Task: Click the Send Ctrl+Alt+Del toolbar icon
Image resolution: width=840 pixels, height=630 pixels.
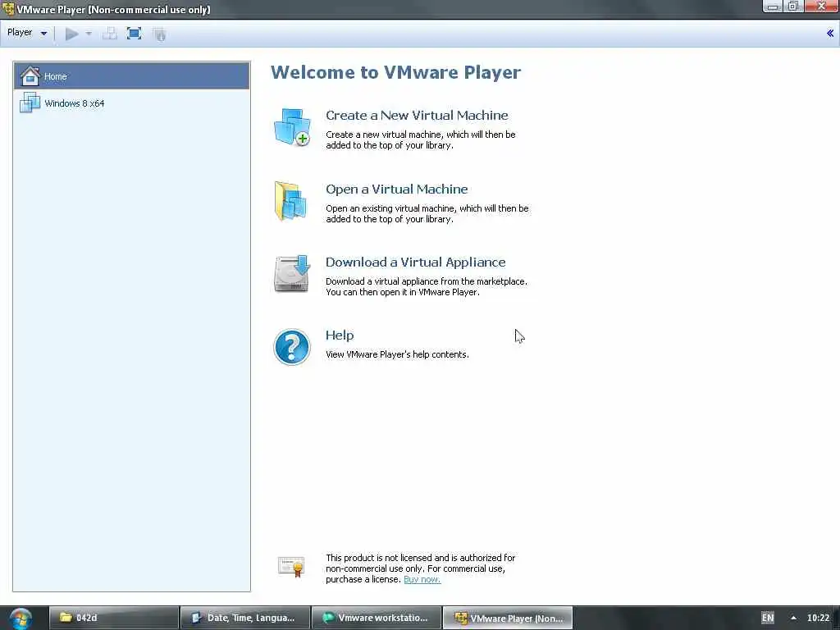Action: pyautogui.click(x=110, y=34)
